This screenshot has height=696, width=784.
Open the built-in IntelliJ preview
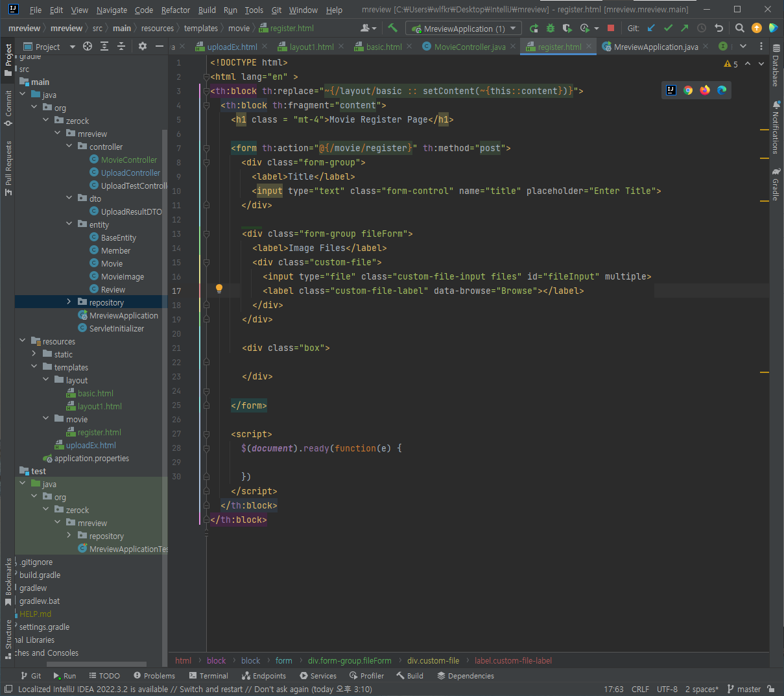coord(671,90)
